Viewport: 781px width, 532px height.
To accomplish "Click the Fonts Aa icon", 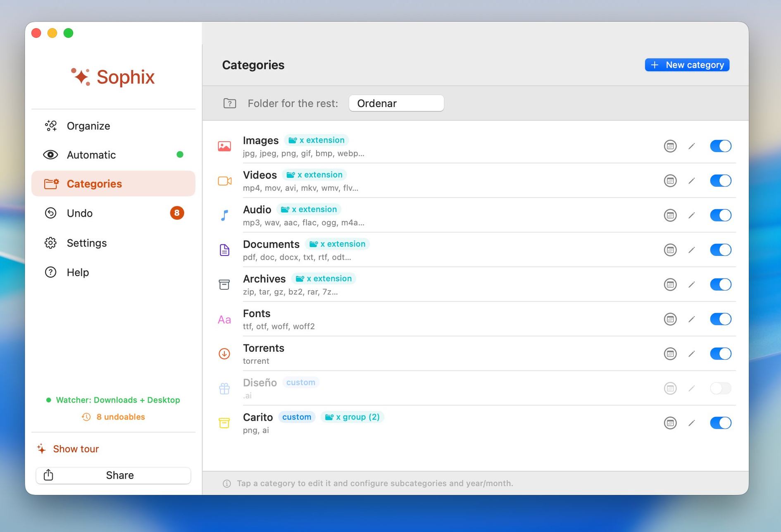I will (x=224, y=320).
